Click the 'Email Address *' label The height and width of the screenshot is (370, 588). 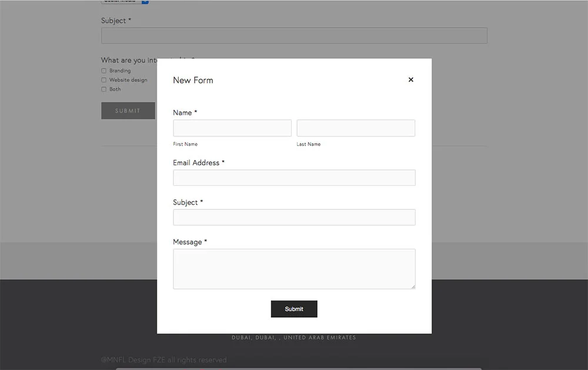point(199,162)
